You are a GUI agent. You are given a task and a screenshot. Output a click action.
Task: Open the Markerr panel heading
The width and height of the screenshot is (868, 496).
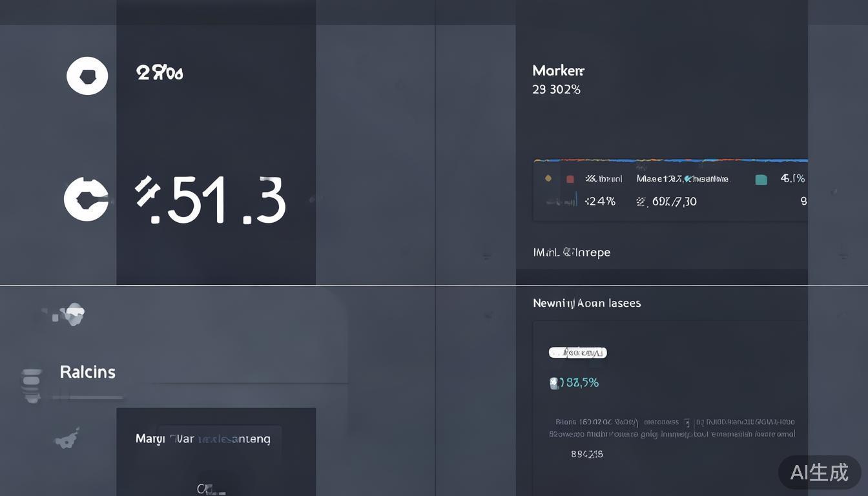(558, 70)
